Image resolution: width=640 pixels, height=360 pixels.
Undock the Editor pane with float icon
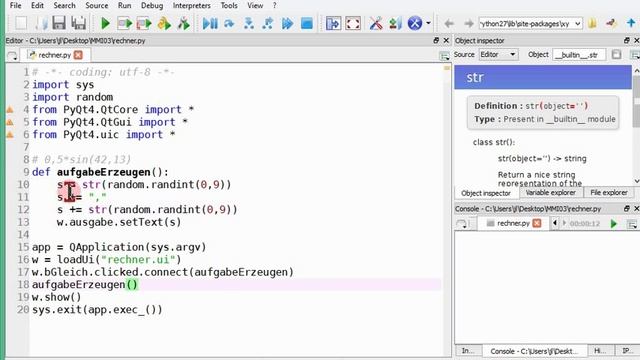coord(436,40)
